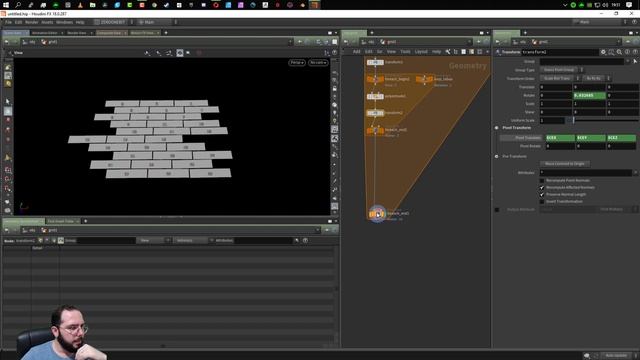This screenshot has width=640, height=360.
Task: Click the top icon in viewport left toolbar
Action: [x=8, y=67]
